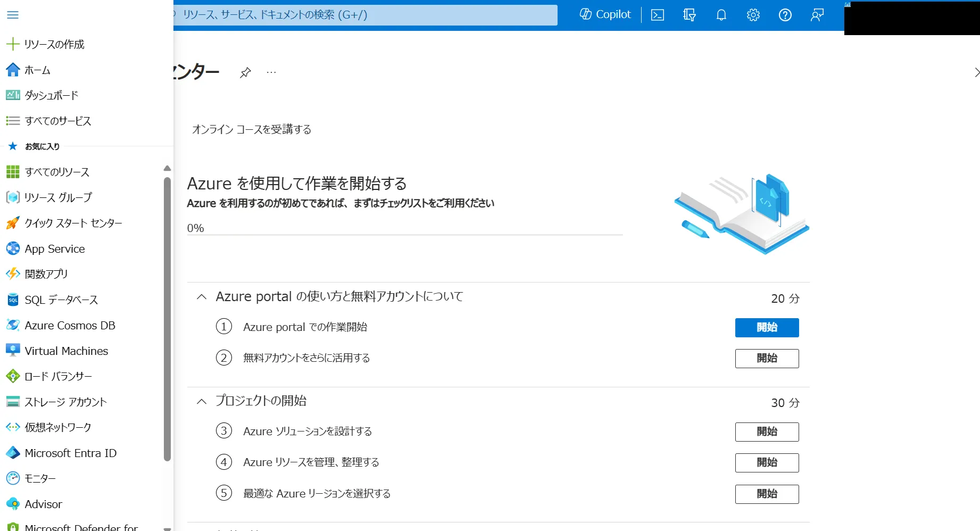Click the sidebar scrollbar up arrow
This screenshot has width=980, height=531.
167,168
